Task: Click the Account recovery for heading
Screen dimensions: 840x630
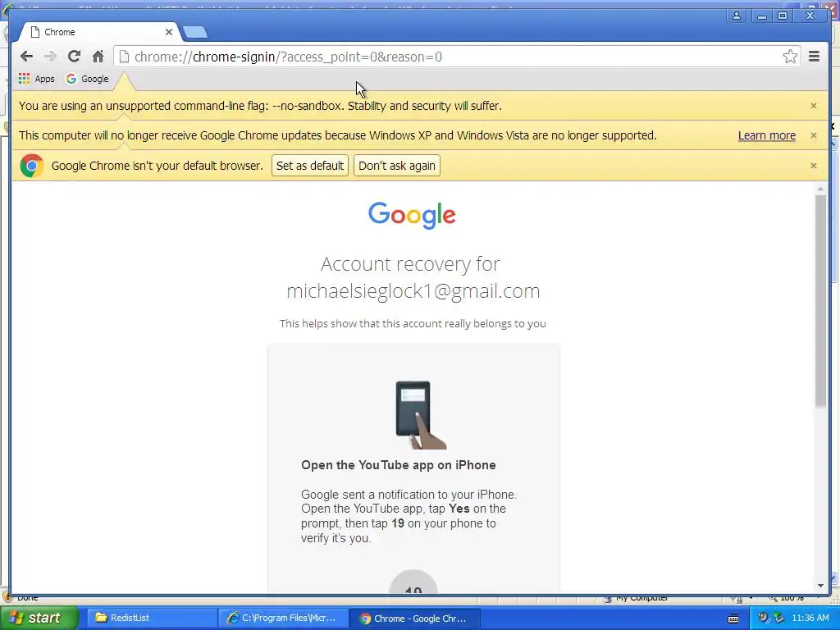Action: point(410,264)
